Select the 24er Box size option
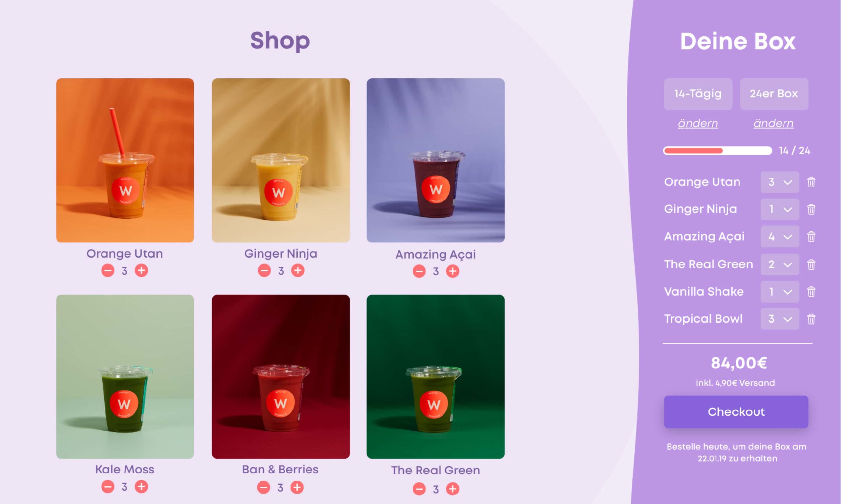 pyautogui.click(x=774, y=94)
